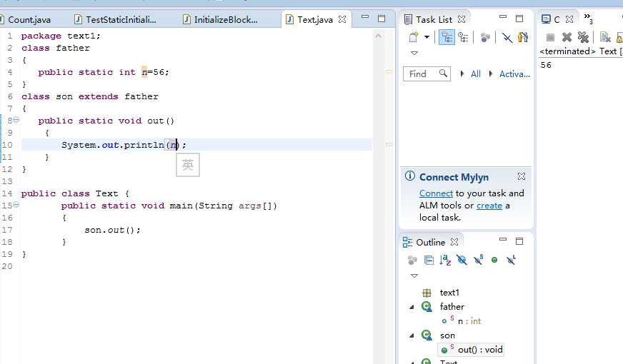
Task: Maximize the editor area
Action: [x=382, y=19]
